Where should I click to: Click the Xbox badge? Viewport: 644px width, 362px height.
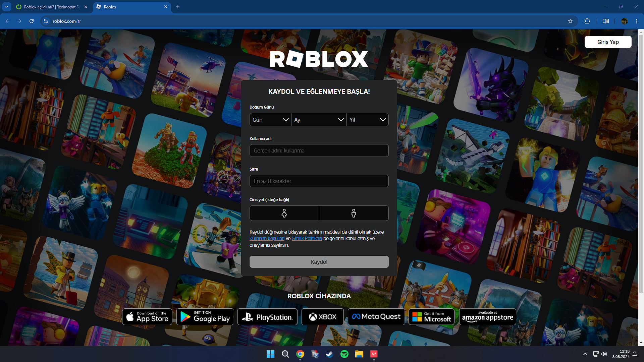(x=322, y=317)
